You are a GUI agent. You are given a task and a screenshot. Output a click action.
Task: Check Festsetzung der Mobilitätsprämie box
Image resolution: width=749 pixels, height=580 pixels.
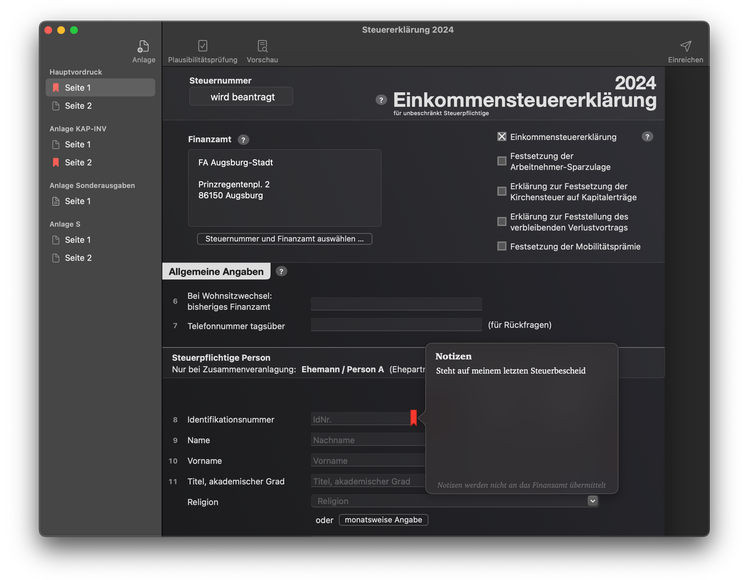(502, 246)
